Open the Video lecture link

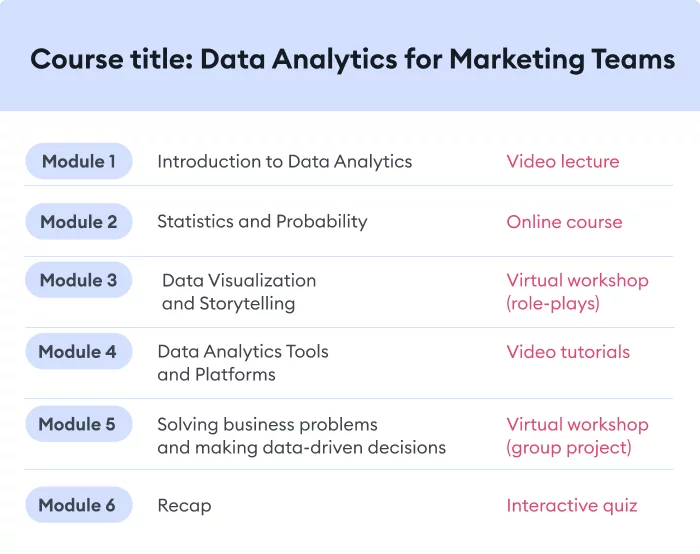(x=562, y=162)
